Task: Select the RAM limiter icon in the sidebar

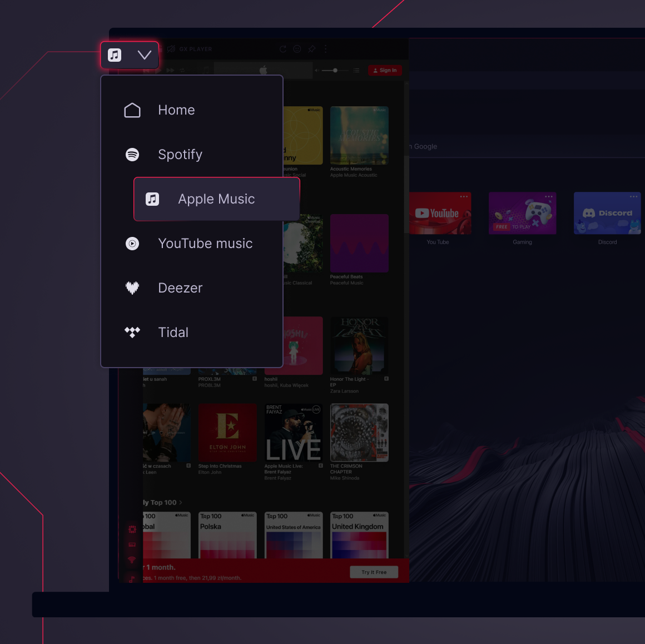Action: [132, 544]
